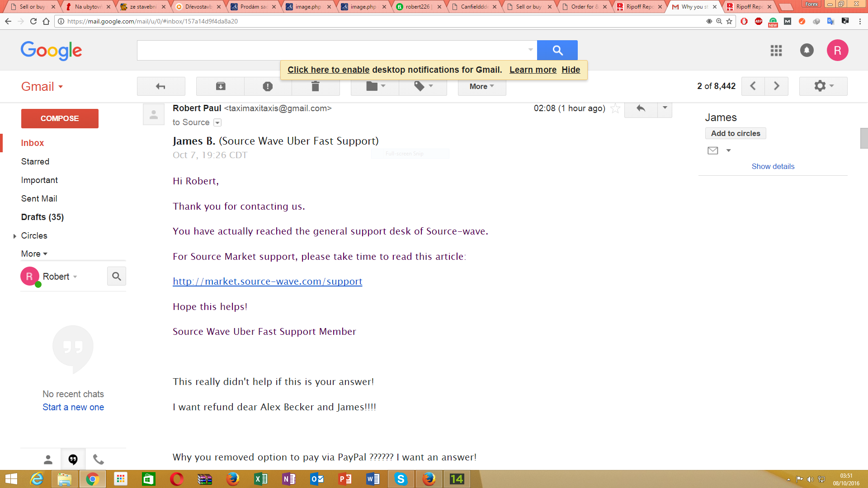Open the account avatar R menu

tap(837, 50)
